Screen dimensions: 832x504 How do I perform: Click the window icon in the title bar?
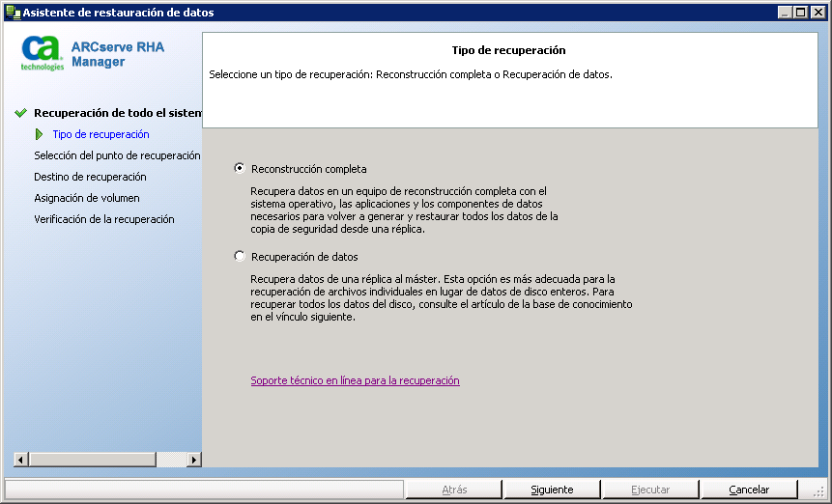13,12
